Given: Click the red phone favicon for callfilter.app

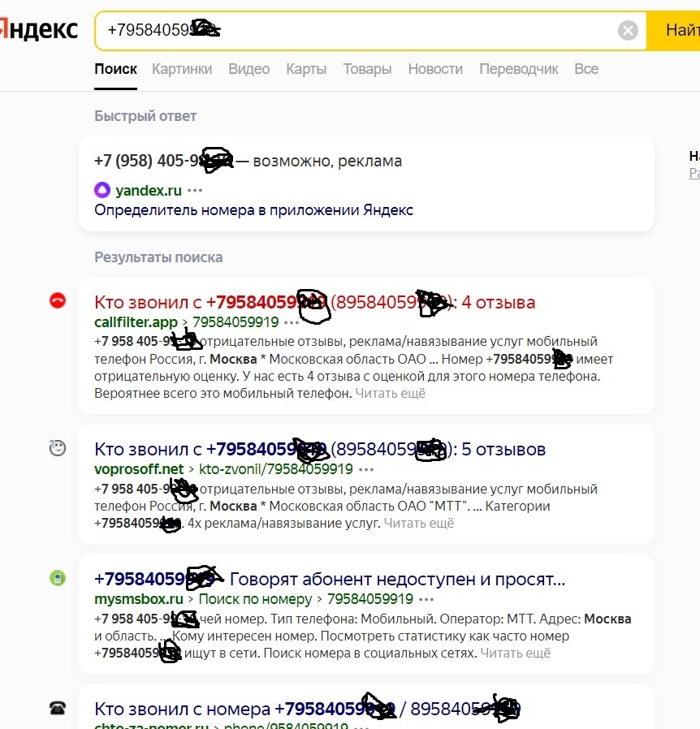Looking at the screenshot, I should point(57,301).
